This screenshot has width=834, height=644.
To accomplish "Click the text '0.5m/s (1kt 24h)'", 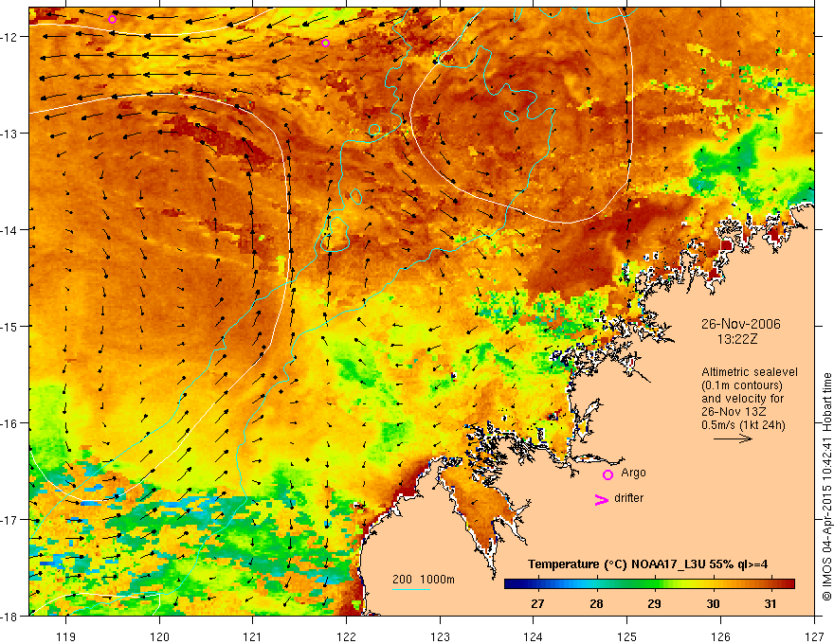I will [x=743, y=425].
